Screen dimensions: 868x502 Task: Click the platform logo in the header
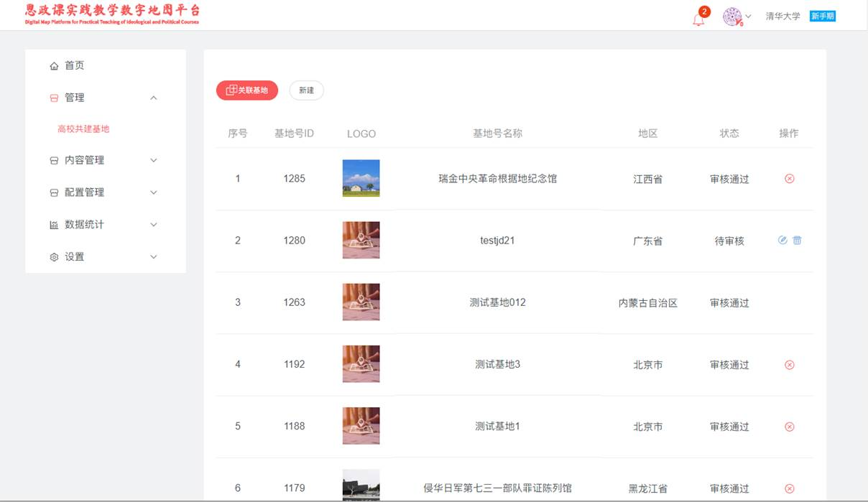click(112, 14)
